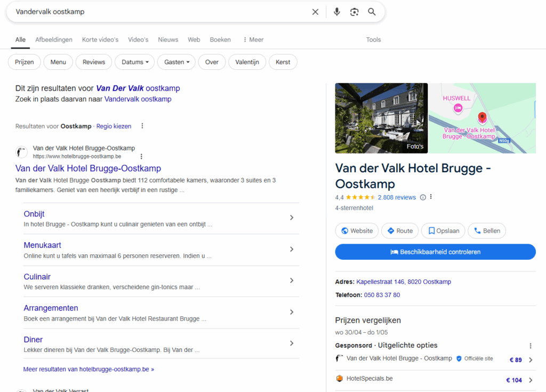This screenshot has width=546, height=392.
Task: Switch to the Afbeeldingen tab
Action: click(x=54, y=39)
